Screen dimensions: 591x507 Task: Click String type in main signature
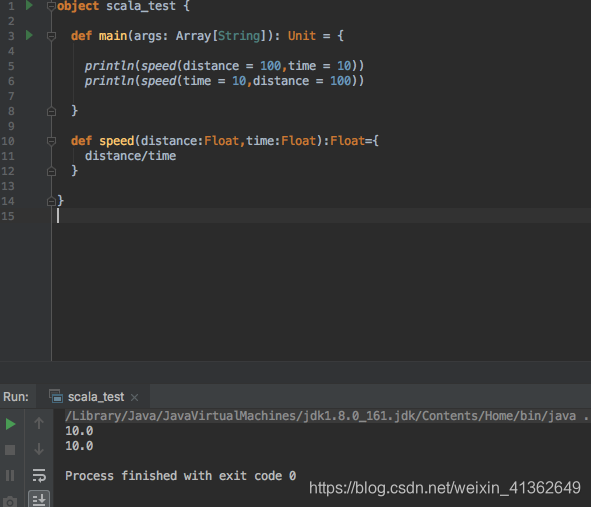point(239,36)
